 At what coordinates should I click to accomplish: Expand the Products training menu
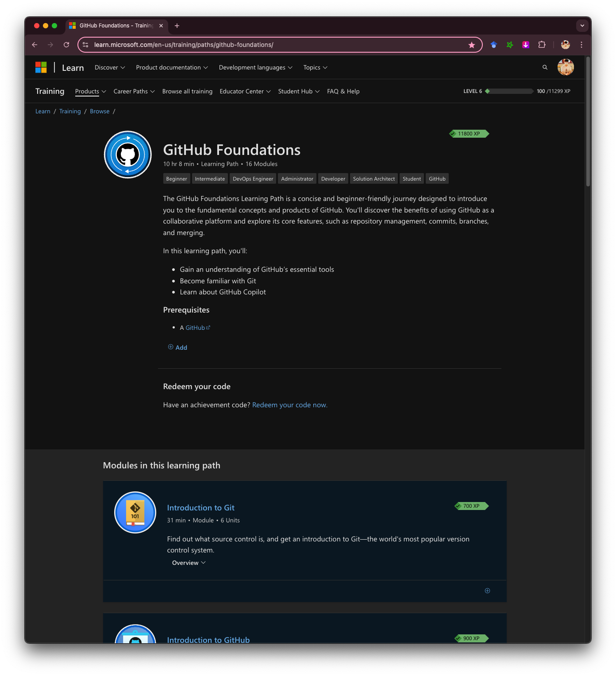point(90,91)
